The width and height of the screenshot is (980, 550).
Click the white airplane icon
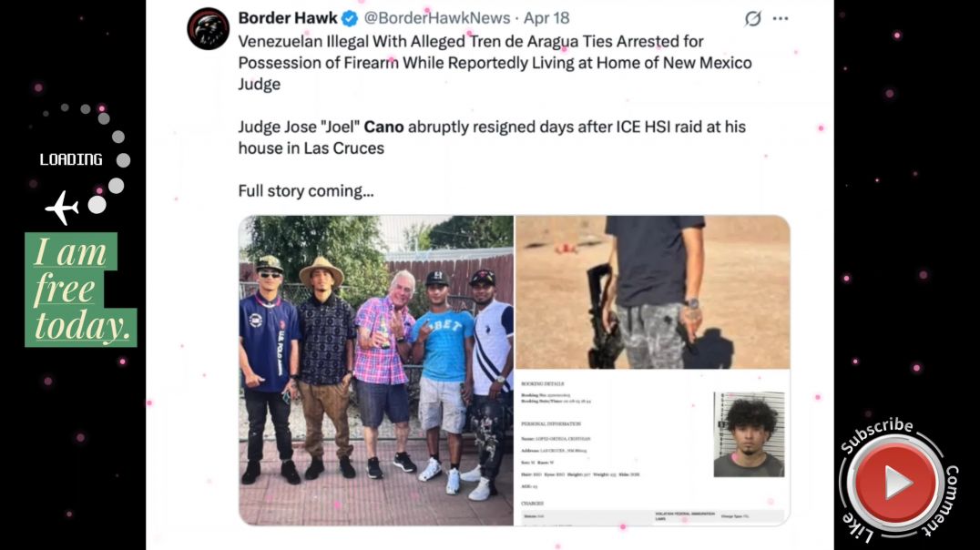click(x=62, y=208)
